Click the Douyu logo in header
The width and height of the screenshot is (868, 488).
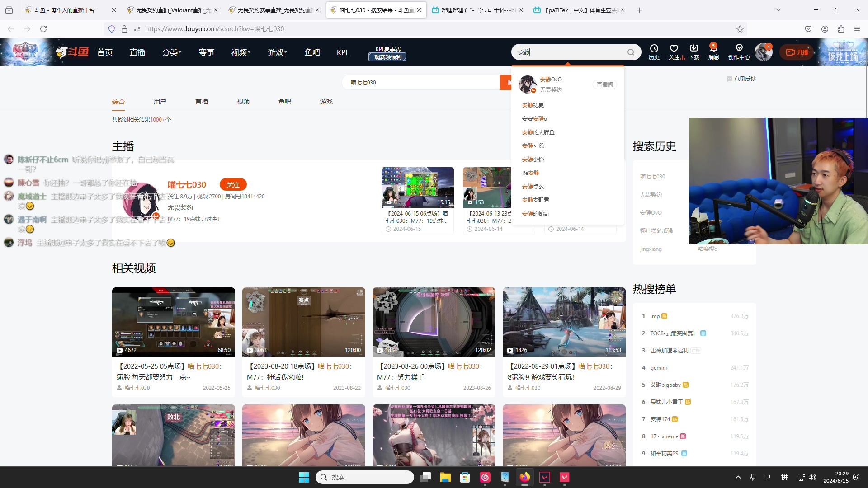tap(72, 52)
